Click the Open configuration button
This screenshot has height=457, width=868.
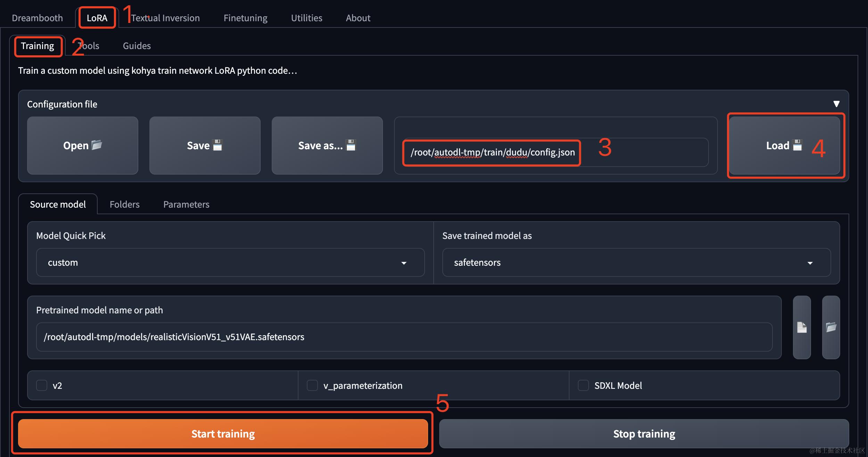click(83, 145)
